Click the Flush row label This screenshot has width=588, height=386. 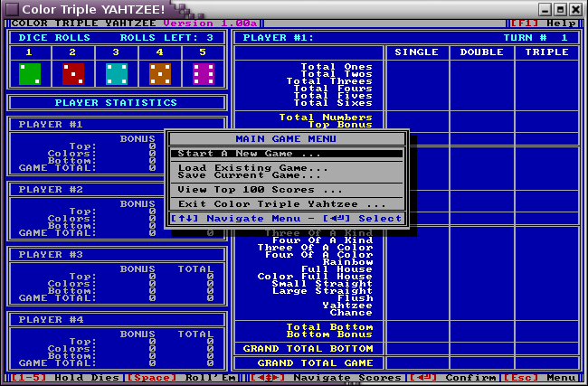(x=355, y=298)
